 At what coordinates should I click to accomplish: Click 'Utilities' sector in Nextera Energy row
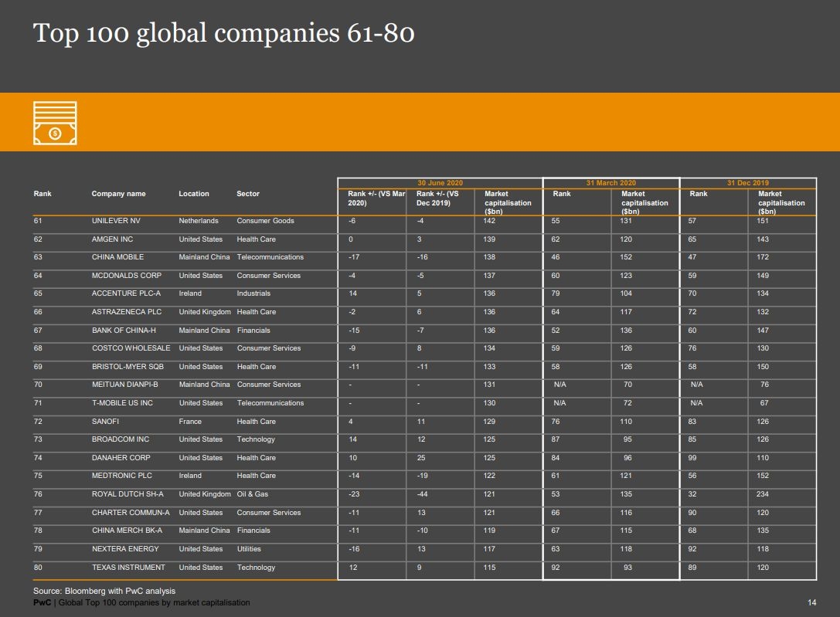249,549
